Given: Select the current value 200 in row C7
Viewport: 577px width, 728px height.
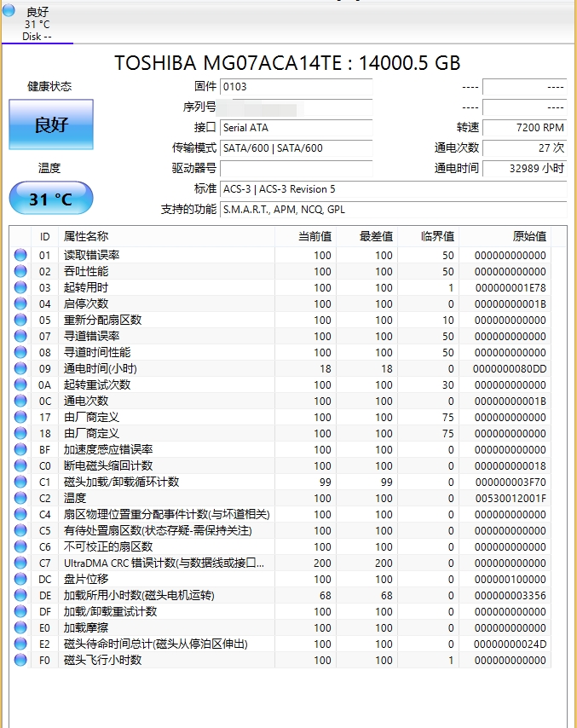Looking at the screenshot, I should [x=322, y=563].
